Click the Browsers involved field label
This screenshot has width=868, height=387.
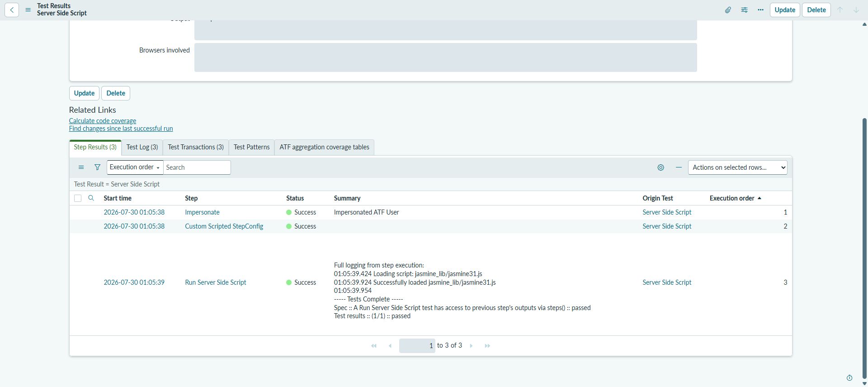click(164, 50)
